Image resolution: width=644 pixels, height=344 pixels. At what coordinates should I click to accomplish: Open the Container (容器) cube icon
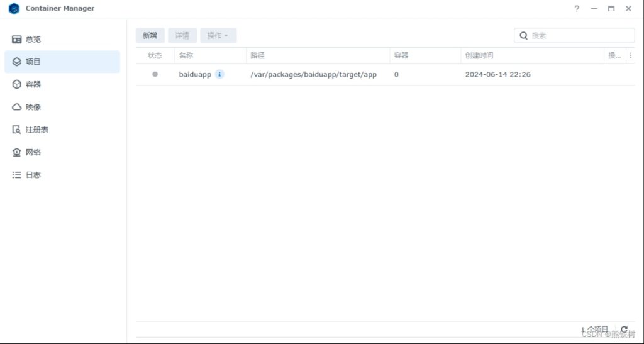click(17, 85)
